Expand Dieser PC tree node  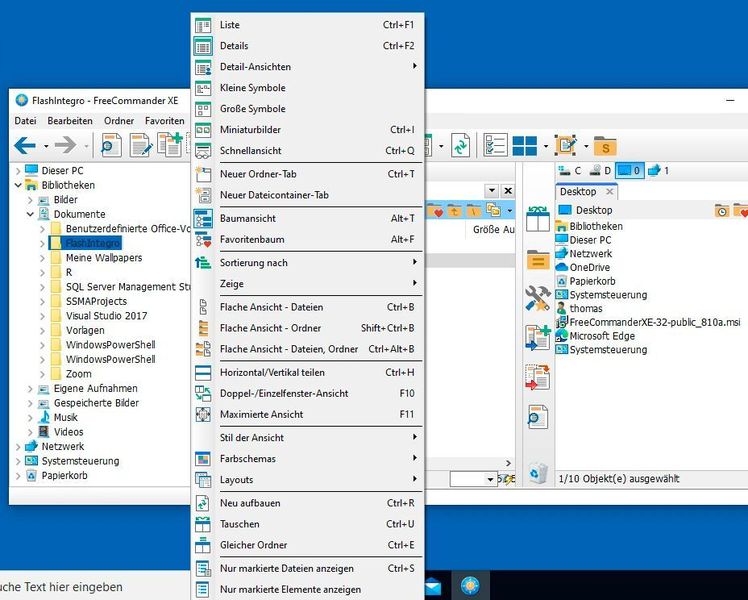[x=18, y=171]
